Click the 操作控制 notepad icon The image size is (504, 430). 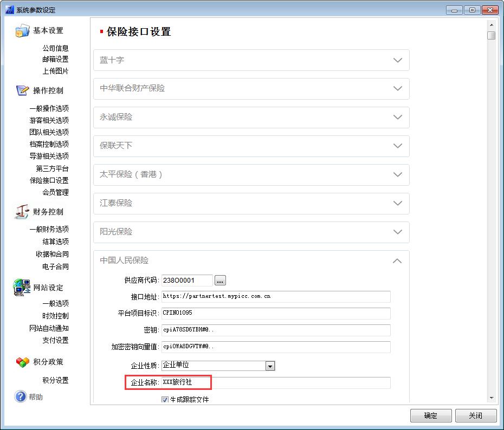click(x=22, y=90)
